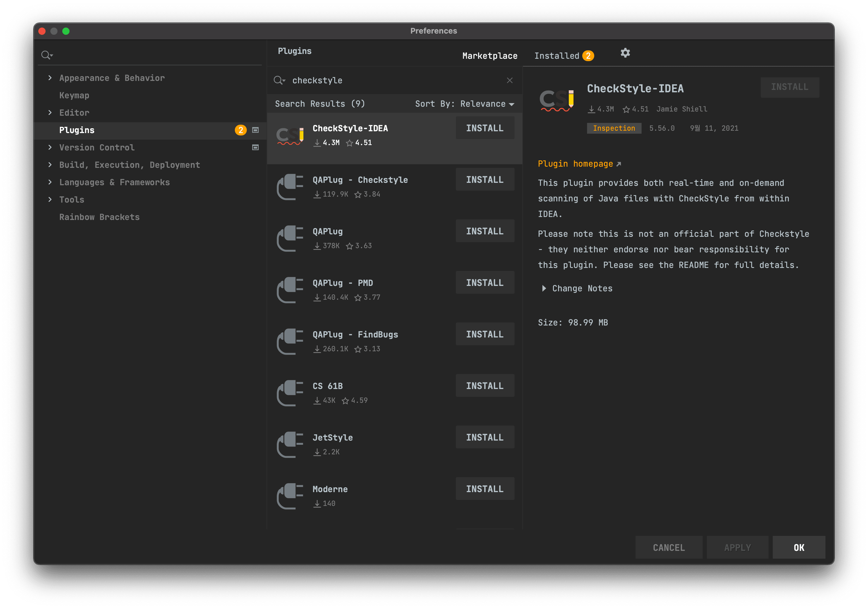Confirm with the OK button

(799, 547)
